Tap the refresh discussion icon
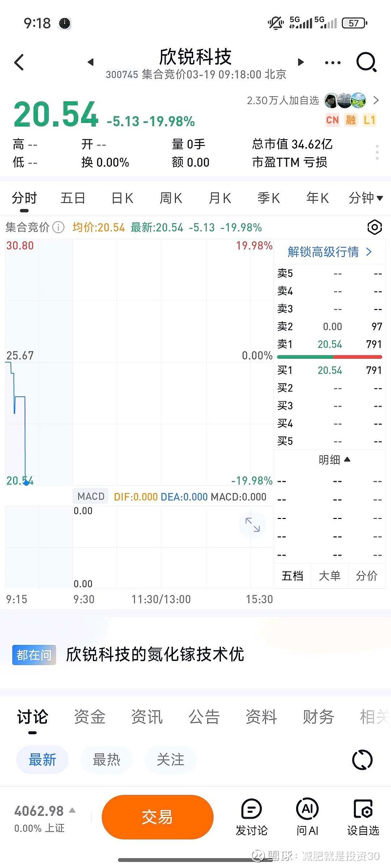The height and width of the screenshot is (868, 391). [x=362, y=760]
